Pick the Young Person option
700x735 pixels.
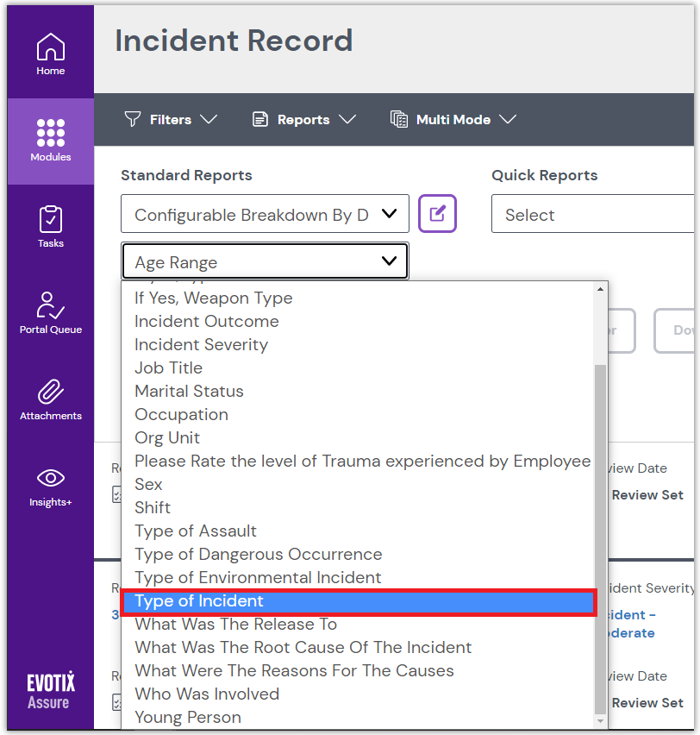coord(188,717)
